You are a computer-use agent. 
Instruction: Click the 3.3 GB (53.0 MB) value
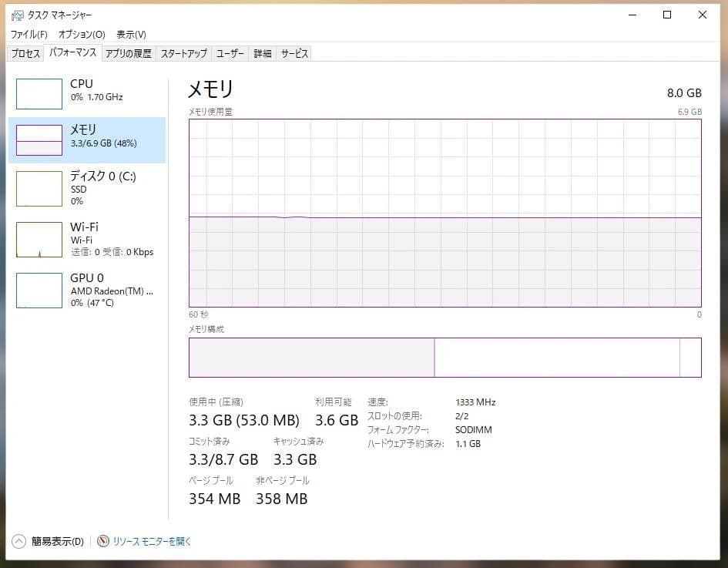coord(243,420)
